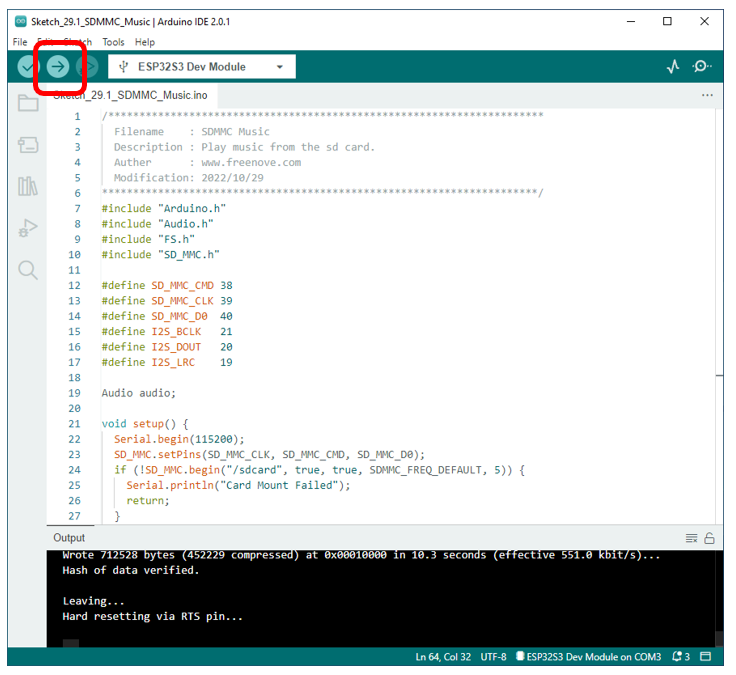Click the editor vertical scrollbar
The width and height of the screenshot is (736, 675).
[719, 317]
